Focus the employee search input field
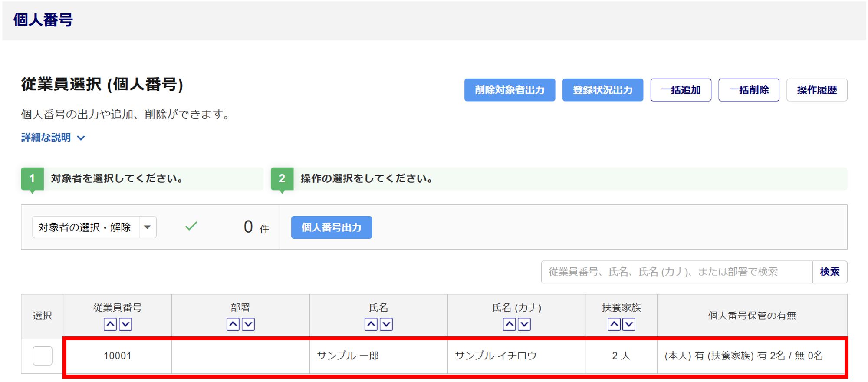This screenshot has height=382, width=868. 676,272
